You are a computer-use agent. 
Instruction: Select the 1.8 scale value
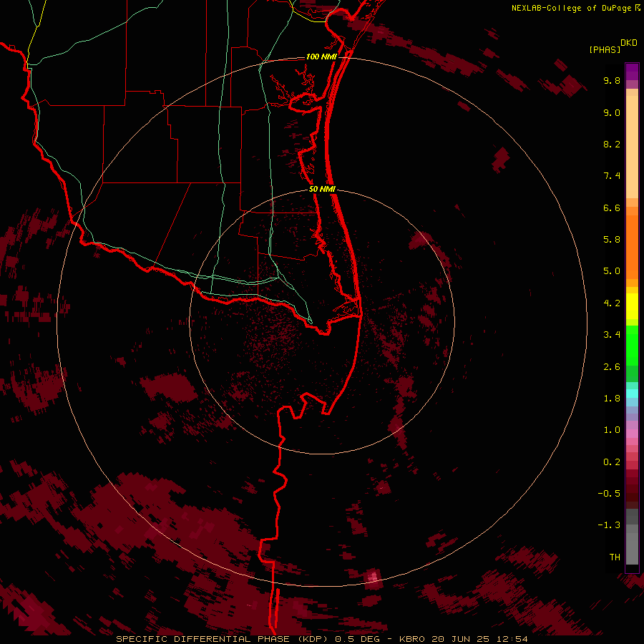pos(612,399)
